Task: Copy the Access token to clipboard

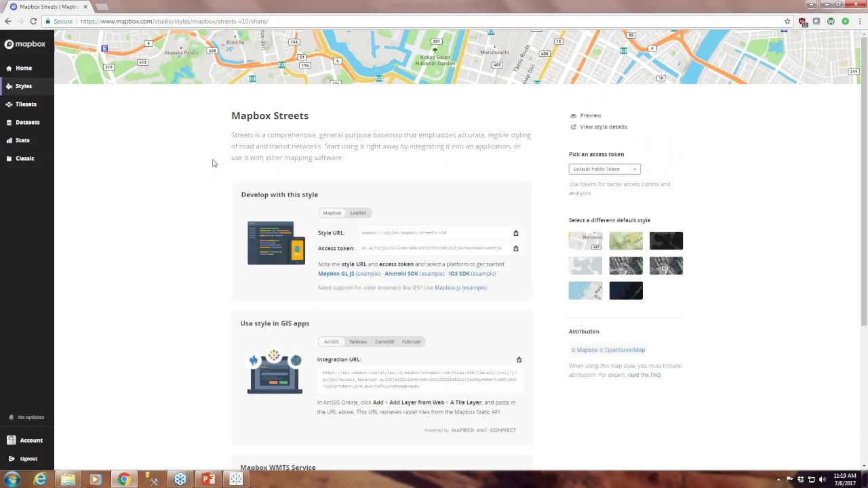Action: click(515, 248)
